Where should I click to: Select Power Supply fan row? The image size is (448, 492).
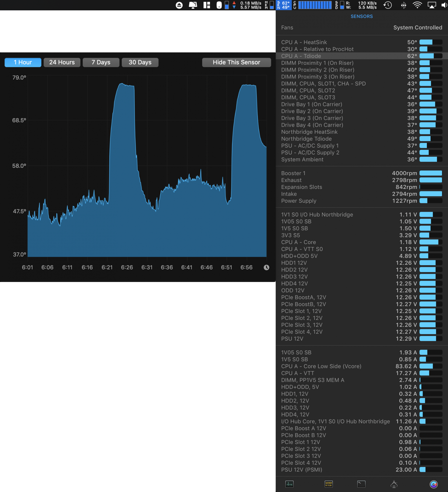click(362, 201)
